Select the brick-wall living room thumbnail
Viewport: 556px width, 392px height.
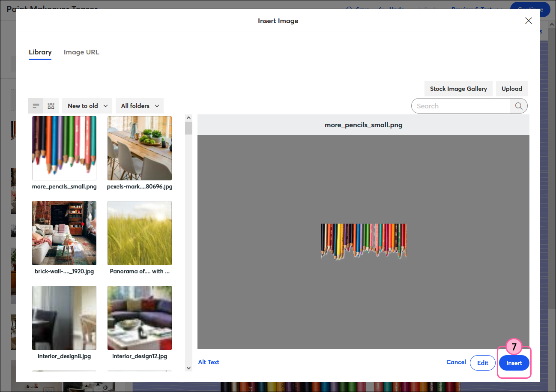[x=64, y=233]
